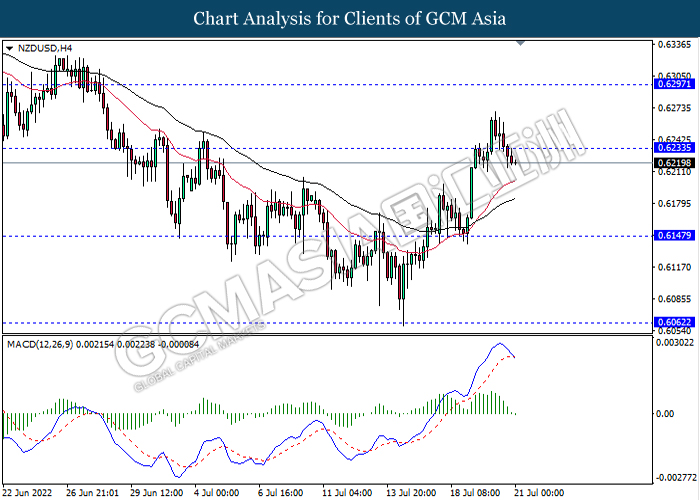Select the 0.62971 price level label
This screenshot has width=700, height=500.
675,84
